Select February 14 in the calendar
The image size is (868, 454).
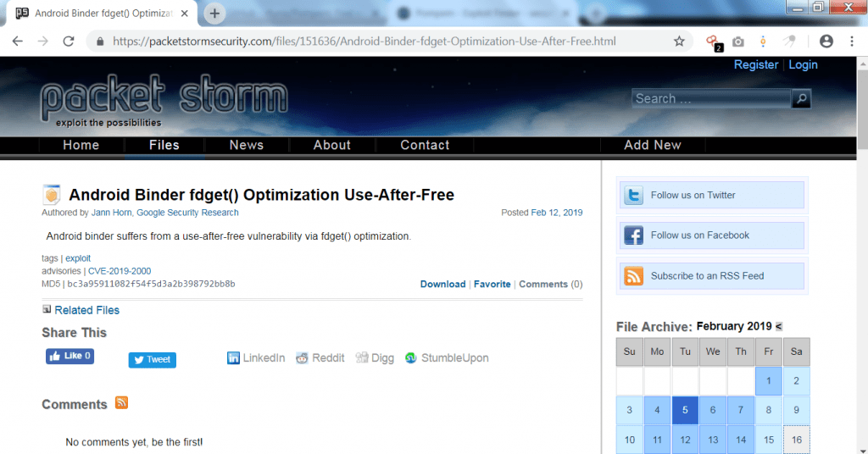click(741, 440)
